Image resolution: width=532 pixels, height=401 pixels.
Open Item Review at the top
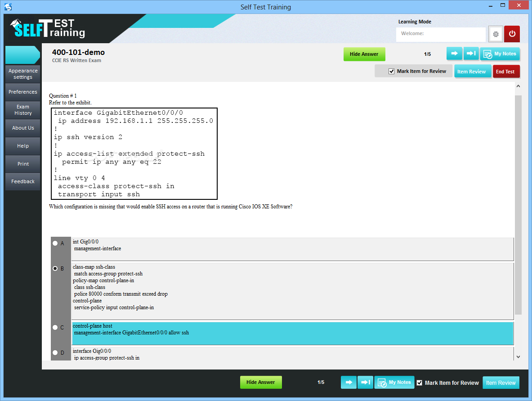[x=472, y=71]
